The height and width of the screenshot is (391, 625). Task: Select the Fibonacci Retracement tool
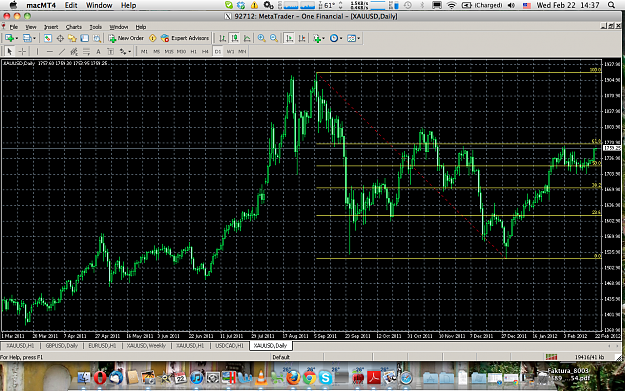pyautogui.click(x=86, y=51)
